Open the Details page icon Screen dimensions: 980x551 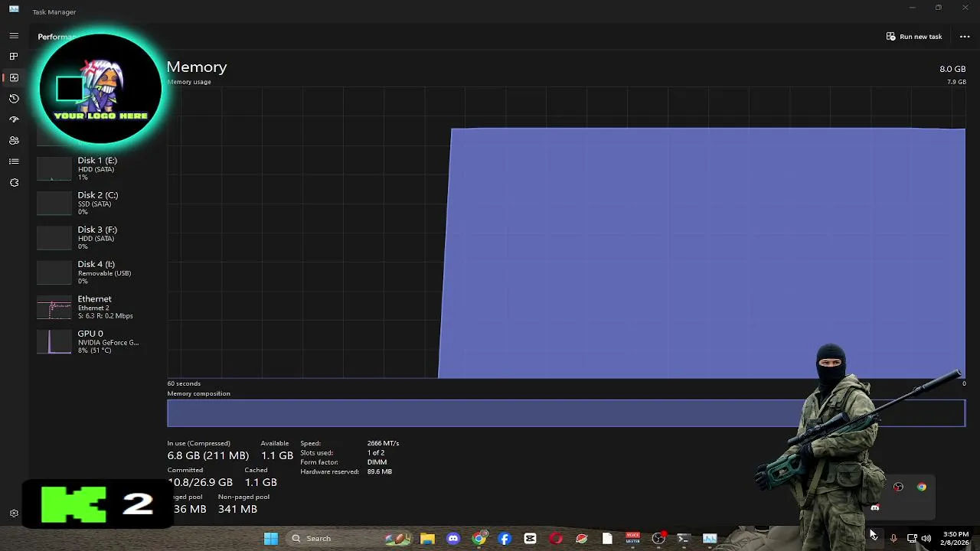14,161
